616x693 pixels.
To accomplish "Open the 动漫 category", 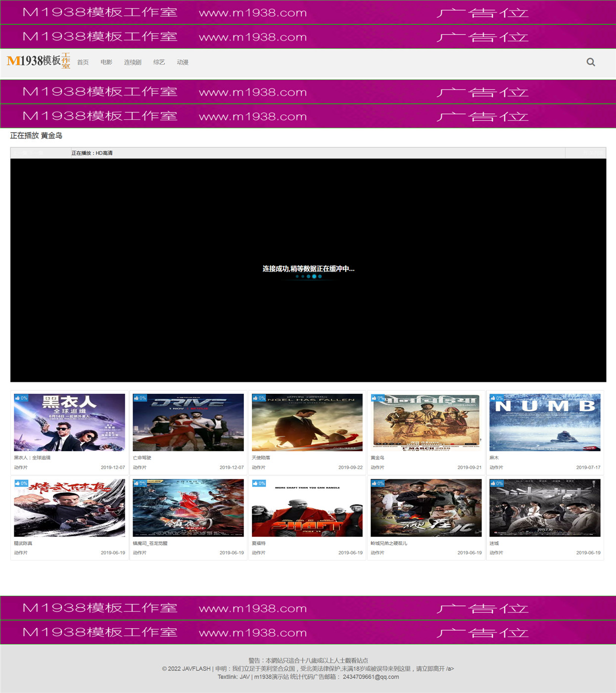I will click(183, 62).
